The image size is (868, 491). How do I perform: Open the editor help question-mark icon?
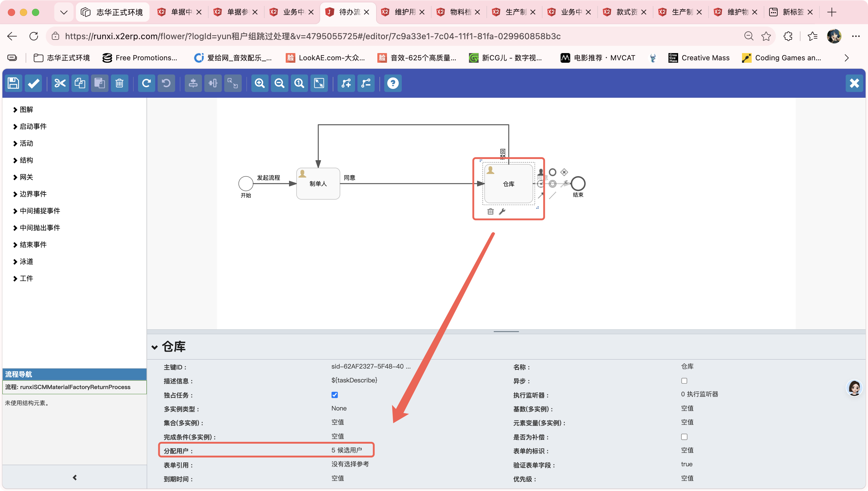click(x=393, y=83)
